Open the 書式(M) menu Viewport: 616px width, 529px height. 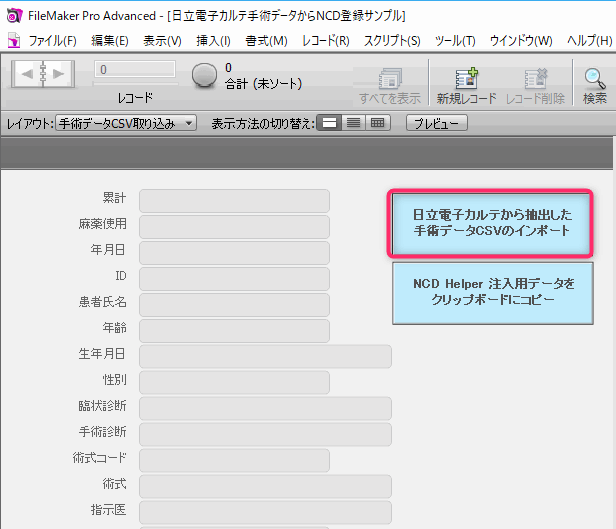[266, 40]
